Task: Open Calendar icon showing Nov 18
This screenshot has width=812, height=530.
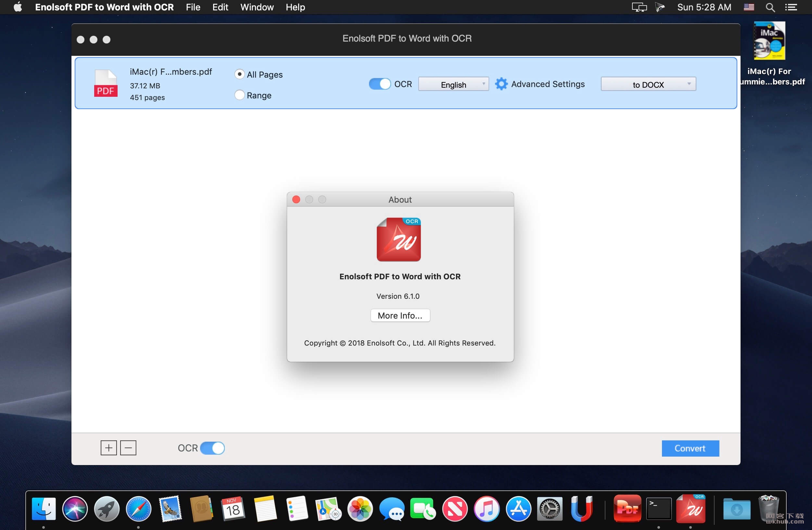Action: 233,509
